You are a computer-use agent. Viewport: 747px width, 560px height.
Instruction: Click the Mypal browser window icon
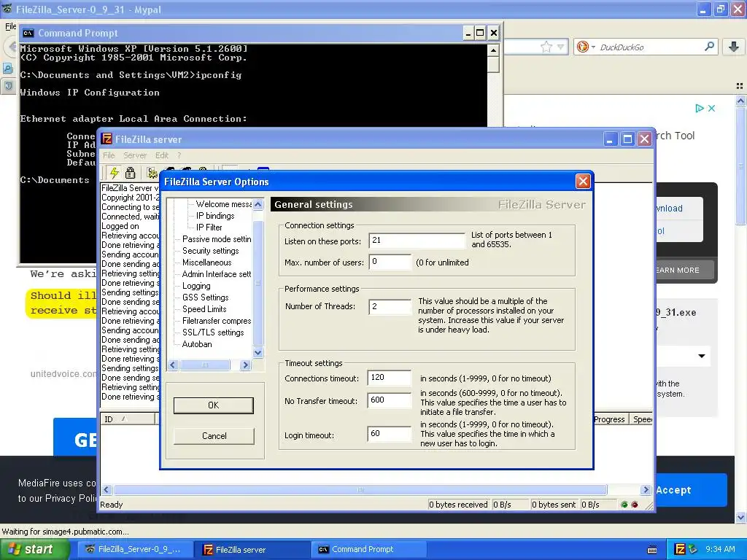7,9
